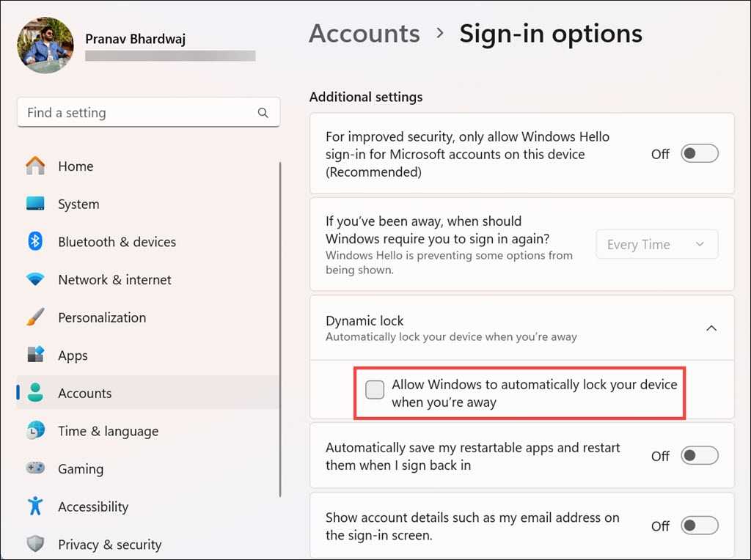Collapse the Dynamic lock section chevron
Viewport: 751px width, 560px height.
[711, 328]
